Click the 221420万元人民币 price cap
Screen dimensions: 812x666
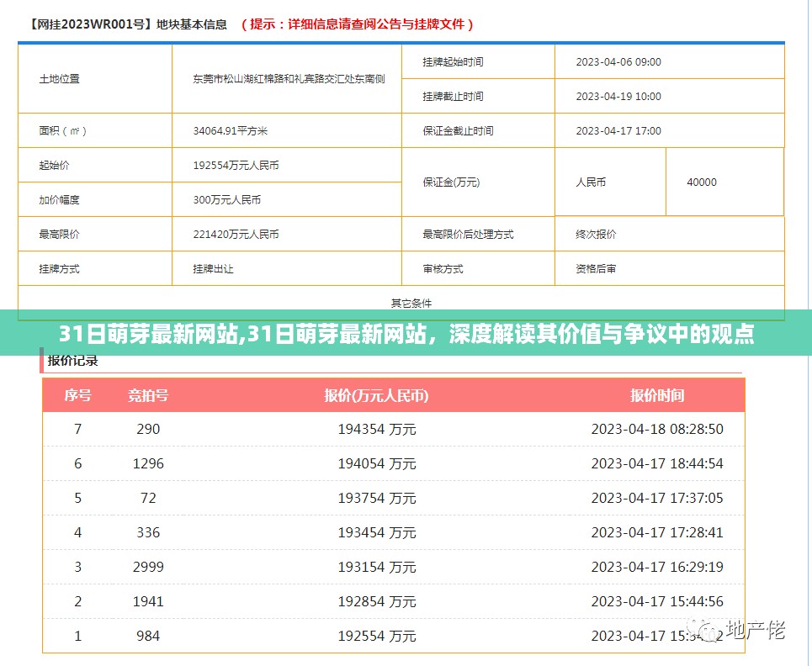tap(238, 234)
